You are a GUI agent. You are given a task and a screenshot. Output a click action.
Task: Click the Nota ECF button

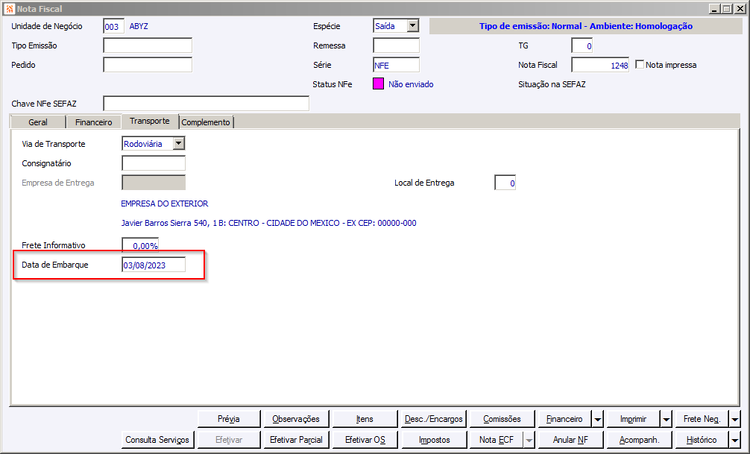(496, 440)
